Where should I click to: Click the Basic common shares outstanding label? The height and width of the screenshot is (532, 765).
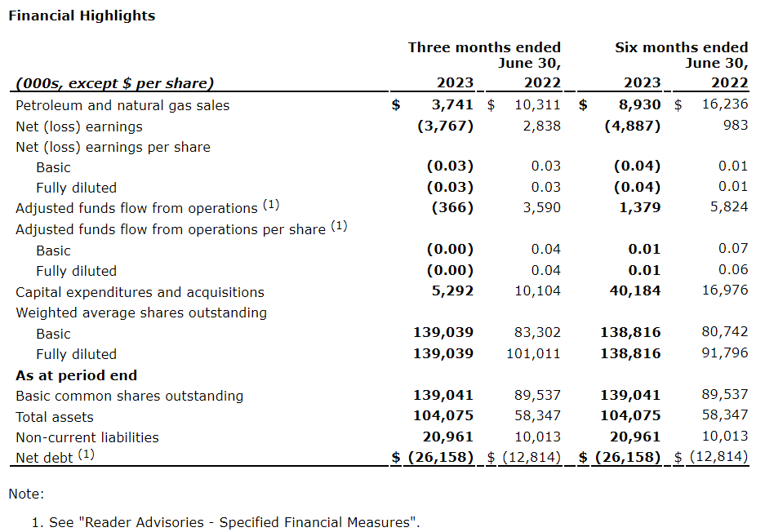point(129,396)
